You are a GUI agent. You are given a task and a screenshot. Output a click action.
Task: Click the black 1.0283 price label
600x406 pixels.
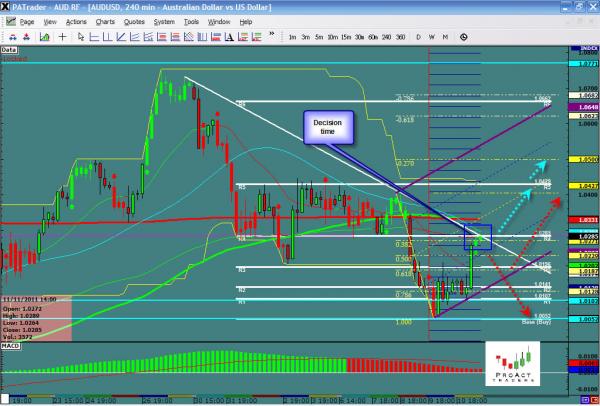584,237
